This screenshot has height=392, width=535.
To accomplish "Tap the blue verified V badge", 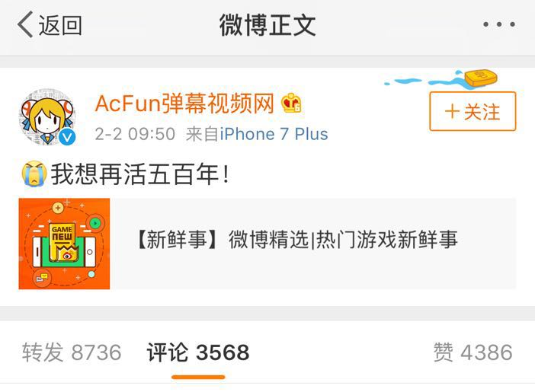I will (x=67, y=137).
